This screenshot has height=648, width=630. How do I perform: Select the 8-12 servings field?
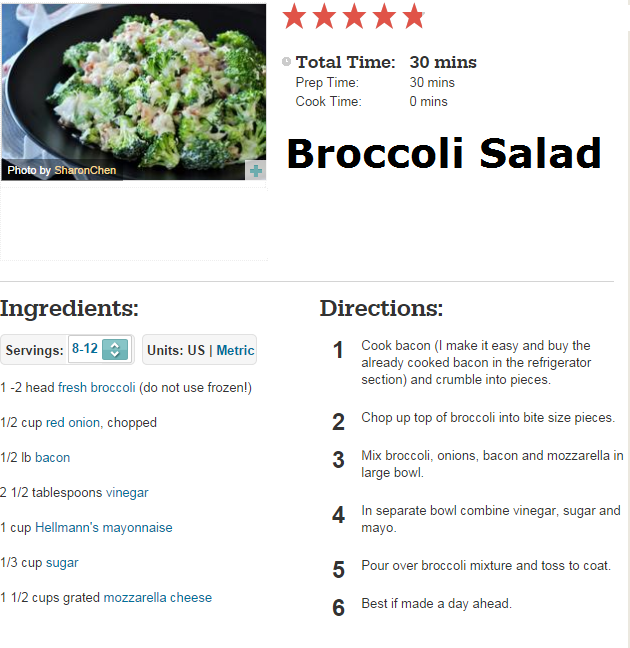click(100, 349)
